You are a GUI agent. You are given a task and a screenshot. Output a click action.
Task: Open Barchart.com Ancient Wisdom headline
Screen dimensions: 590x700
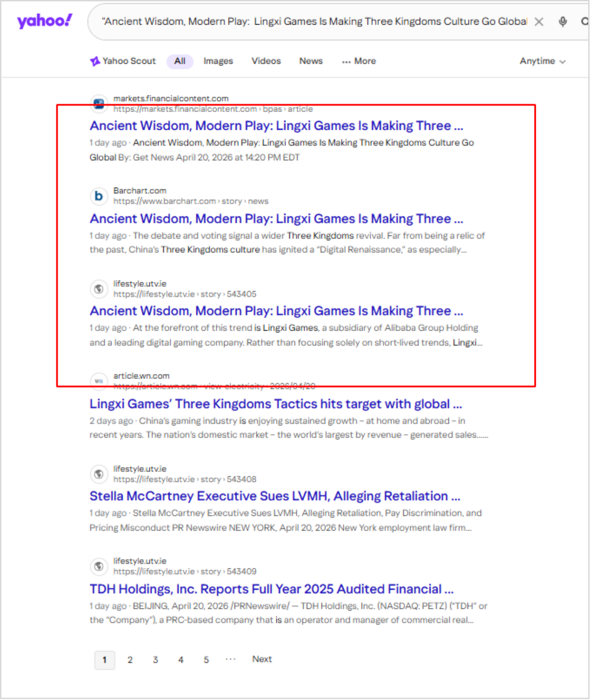[276, 219]
